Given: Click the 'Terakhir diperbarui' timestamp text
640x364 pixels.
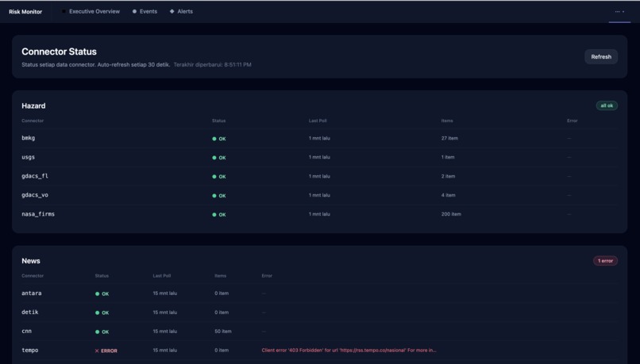Looking at the screenshot, I should (x=212, y=64).
